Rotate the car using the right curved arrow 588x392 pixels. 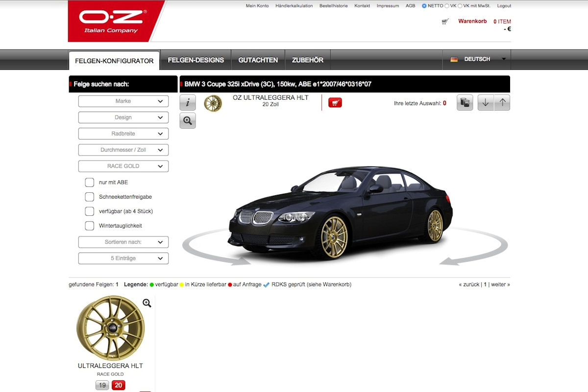pos(474,247)
